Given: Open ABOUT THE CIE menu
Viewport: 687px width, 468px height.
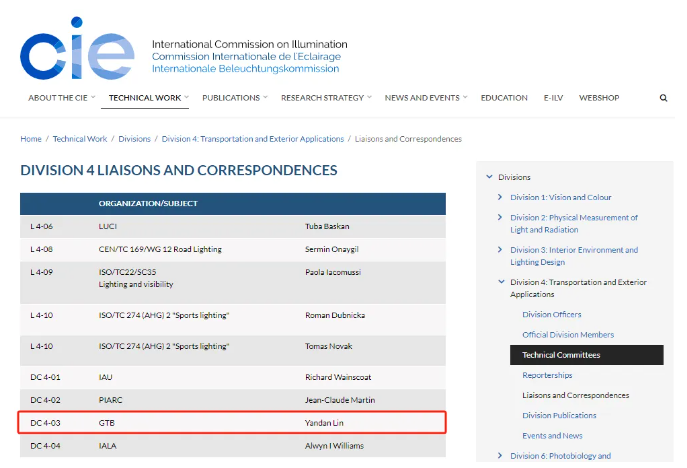Looking at the screenshot, I should click(x=58, y=98).
